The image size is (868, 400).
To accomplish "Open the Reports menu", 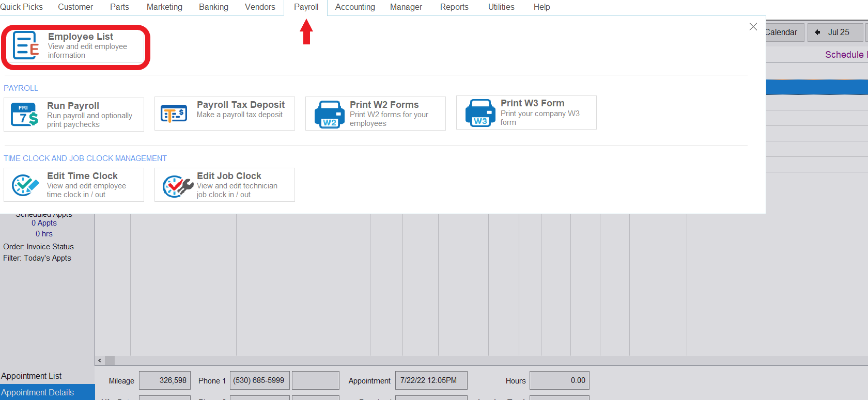I will pyautogui.click(x=454, y=7).
